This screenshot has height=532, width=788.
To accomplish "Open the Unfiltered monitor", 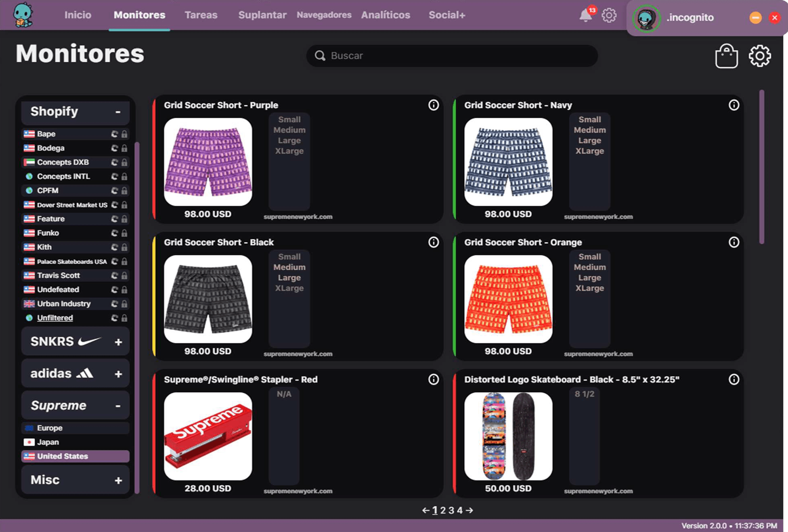I will (55, 318).
